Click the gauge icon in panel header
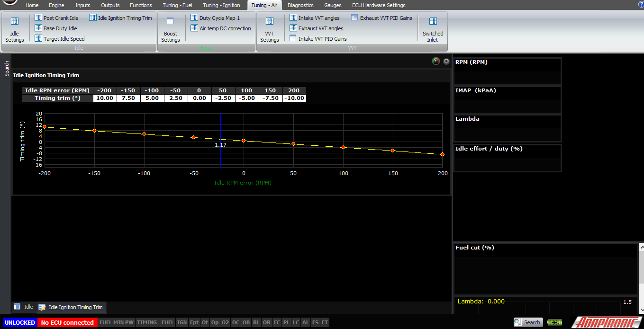 click(x=436, y=61)
